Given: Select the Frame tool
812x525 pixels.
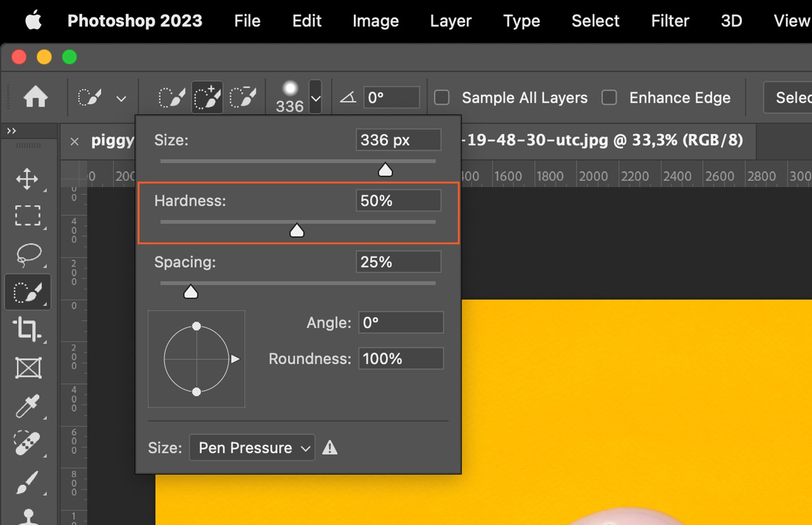Looking at the screenshot, I should pyautogui.click(x=28, y=368).
